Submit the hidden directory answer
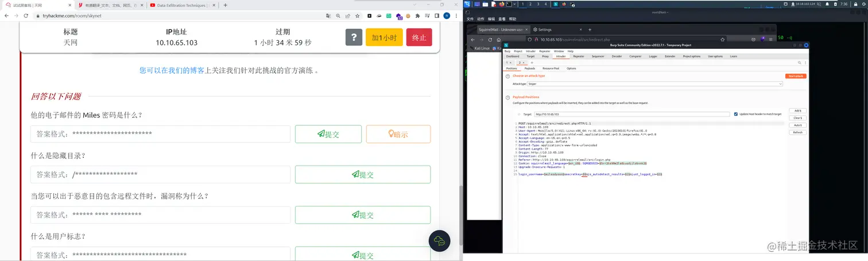The image size is (868, 261). coord(363,174)
